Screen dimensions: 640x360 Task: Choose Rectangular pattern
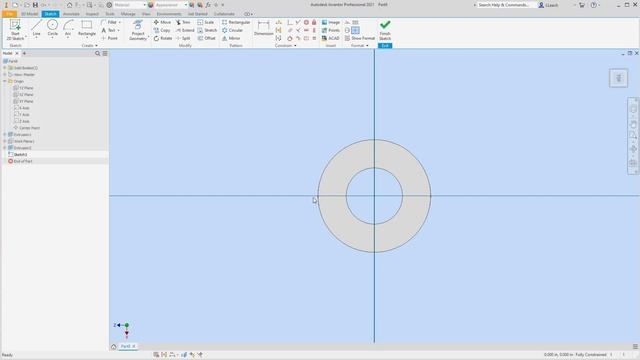point(236,22)
